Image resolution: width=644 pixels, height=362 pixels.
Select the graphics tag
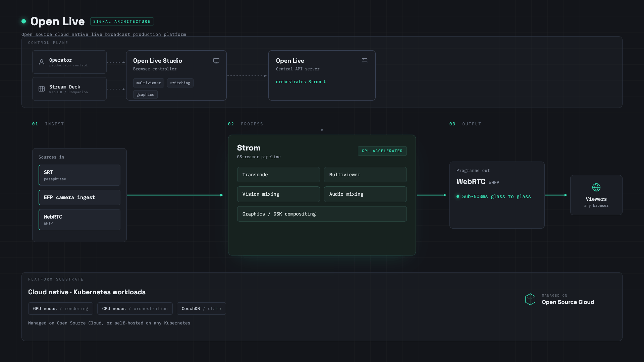tap(145, 95)
